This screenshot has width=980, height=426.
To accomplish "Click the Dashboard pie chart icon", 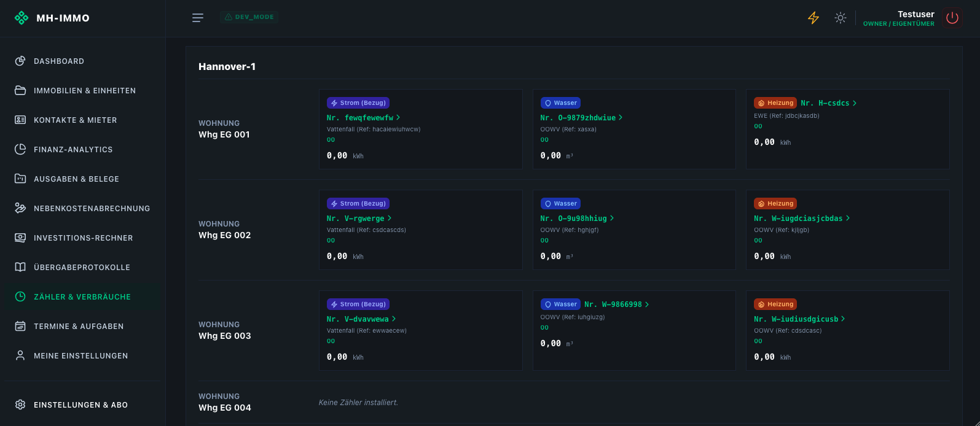I will (20, 61).
